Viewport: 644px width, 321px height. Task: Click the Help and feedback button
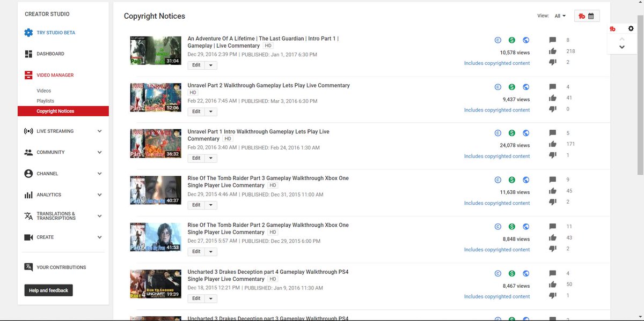[x=48, y=290]
